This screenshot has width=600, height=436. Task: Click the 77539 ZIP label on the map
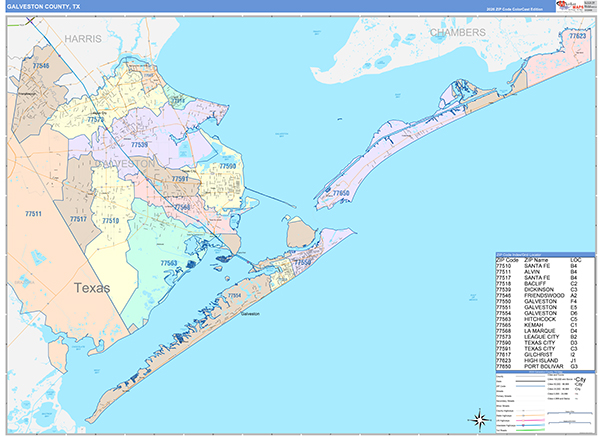click(x=139, y=145)
